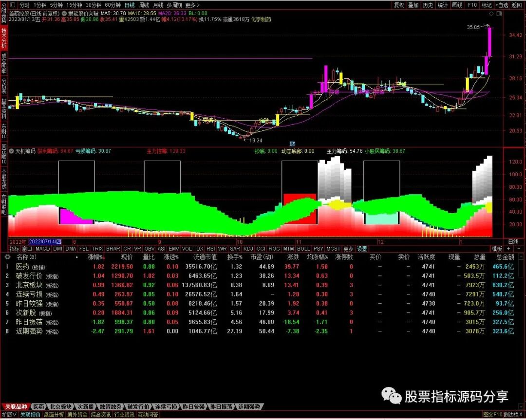This screenshot has height=420, width=526.
Task: Sort by the 涨幅% column header
Action: coord(96,257)
